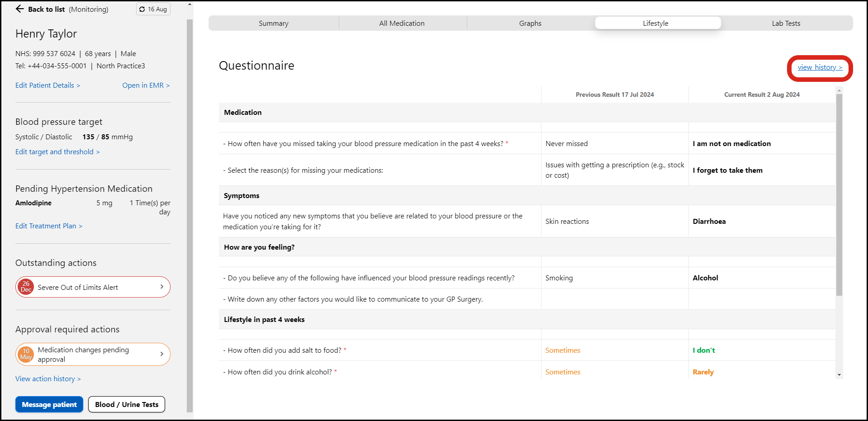Edit target and threshold link
The width and height of the screenshot is (868, 421).
click(57, 152)
